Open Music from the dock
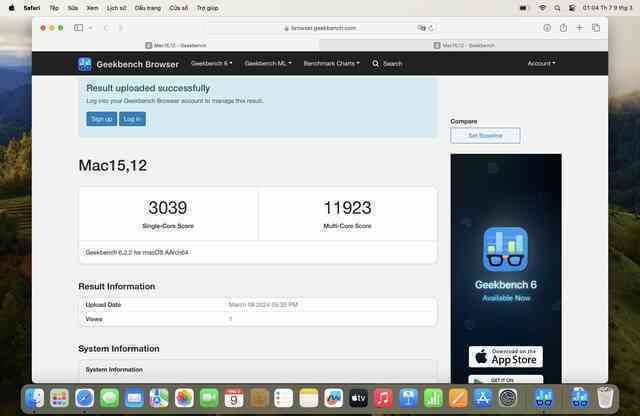Image resolution: width=640 pixels, height=416 pixels. [383, 398]
